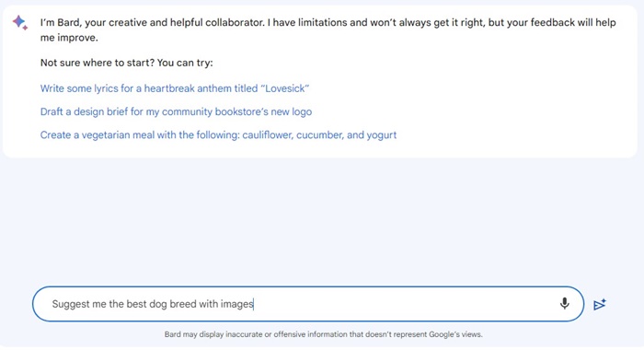Click the typed words "dog breed" in the prompt
644x350 pixels.
pyautogui.click(x=173, y=304)
